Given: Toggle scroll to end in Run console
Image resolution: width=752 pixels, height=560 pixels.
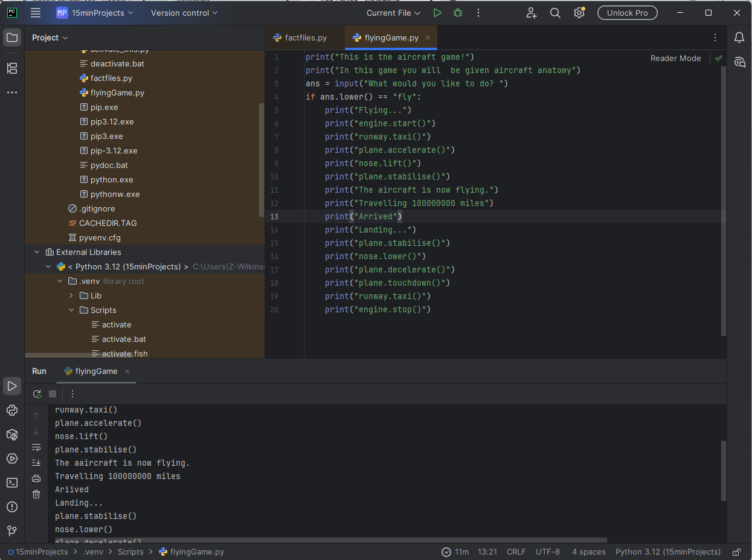Looking at the screenshot, I should pos(36,463).
